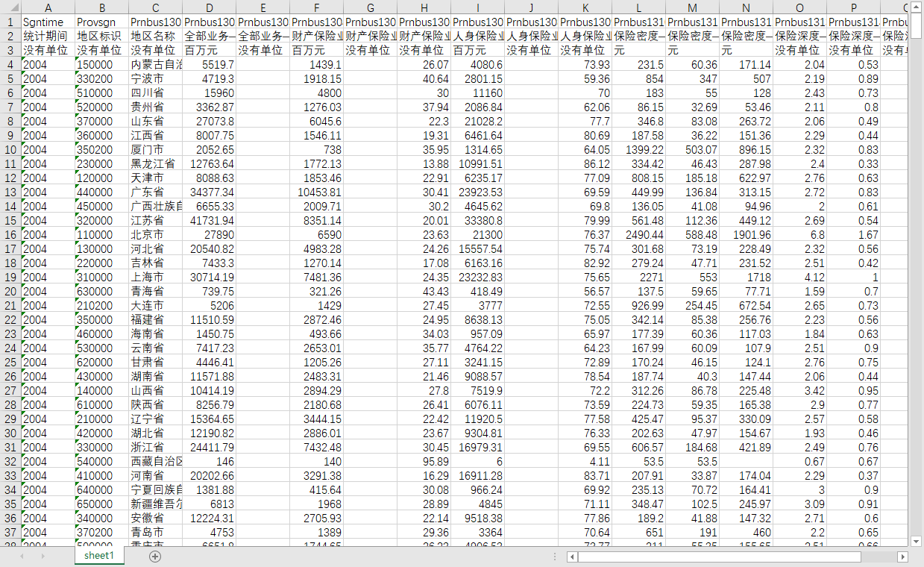
Task: Select column B header
Action: pyautogui.click(x=101, y=7)
